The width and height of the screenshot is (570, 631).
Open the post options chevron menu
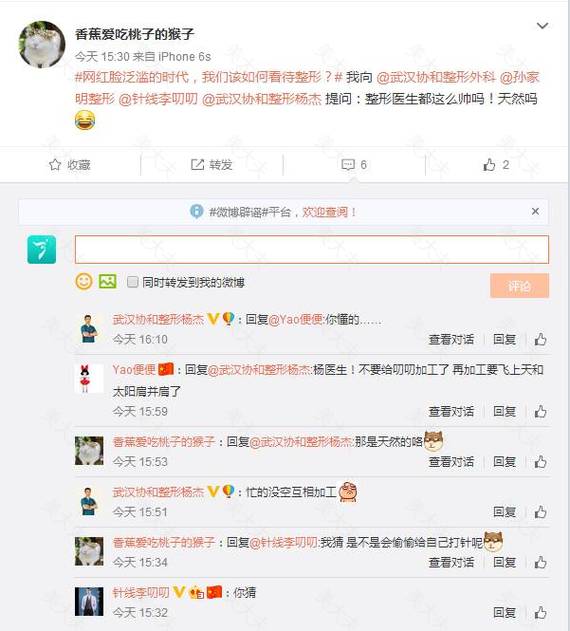pos(542,26)
